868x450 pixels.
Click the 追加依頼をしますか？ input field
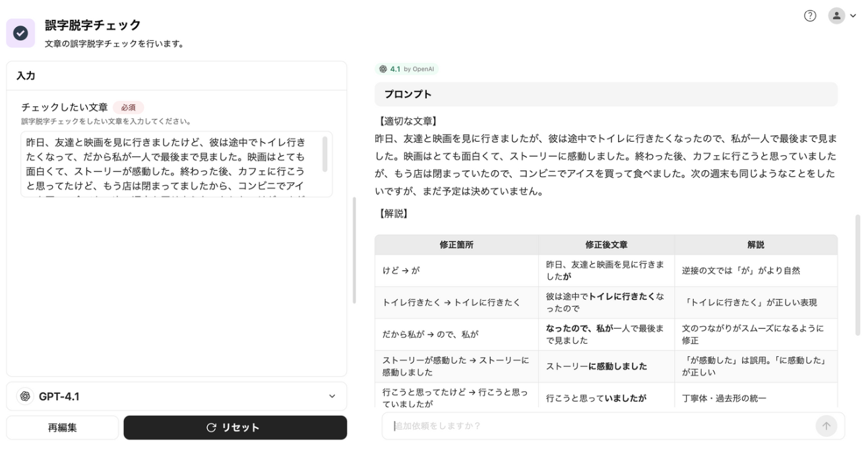600,426
